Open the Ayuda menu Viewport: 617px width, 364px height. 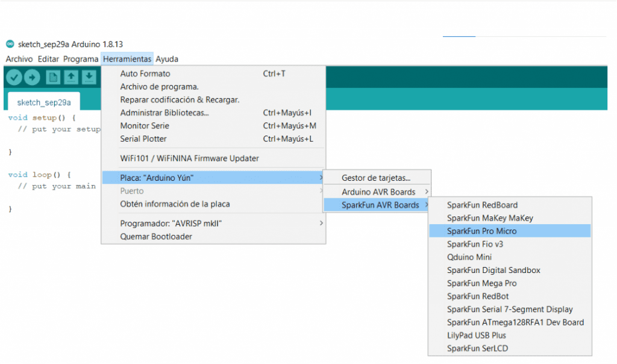[x=167, y=59]
